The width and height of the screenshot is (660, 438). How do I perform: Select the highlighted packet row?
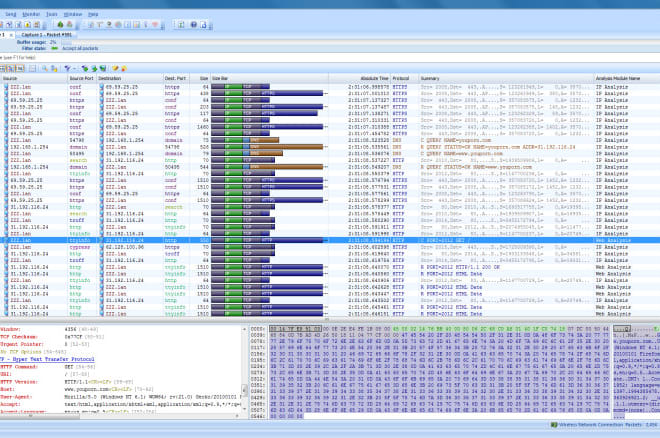[330, 240]
